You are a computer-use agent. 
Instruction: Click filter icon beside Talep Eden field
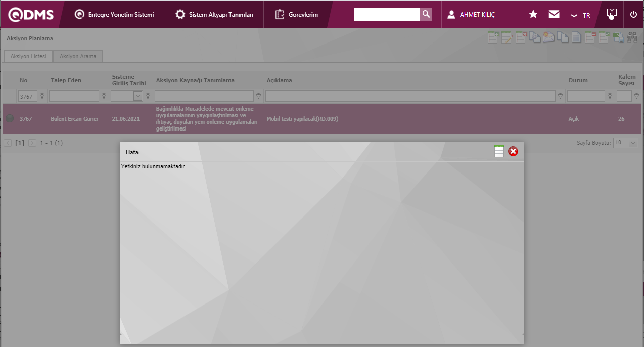coord(104,96)
